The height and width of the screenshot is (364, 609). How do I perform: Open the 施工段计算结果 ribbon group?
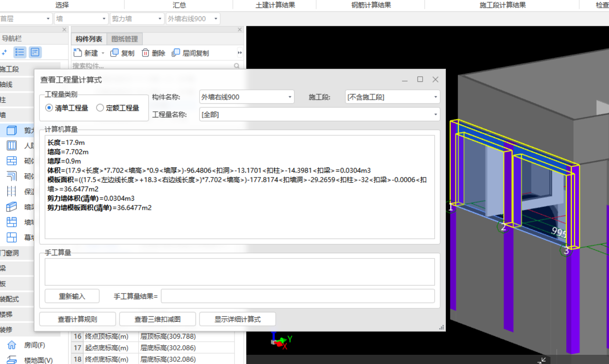[x=502, y=5]
